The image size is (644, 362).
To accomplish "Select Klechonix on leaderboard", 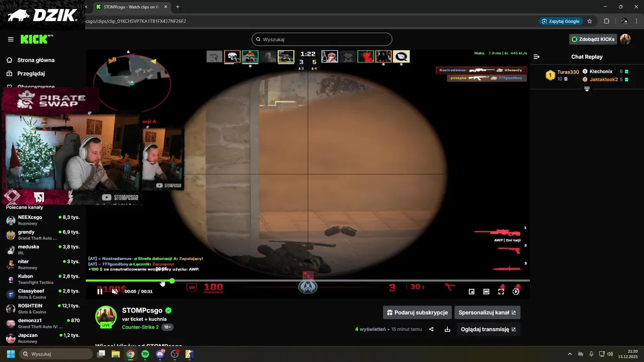I will pyautogui.click(x=601, y=71).
